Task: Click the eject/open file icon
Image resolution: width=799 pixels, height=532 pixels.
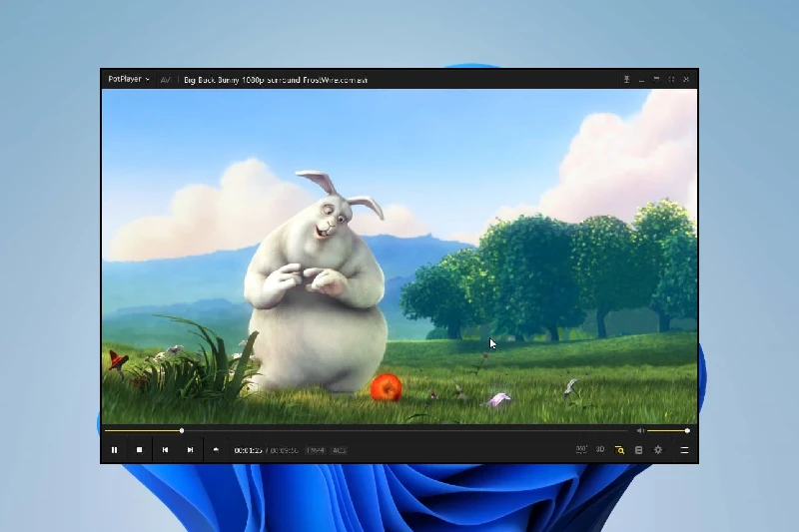Action: [x=216, y=450]
